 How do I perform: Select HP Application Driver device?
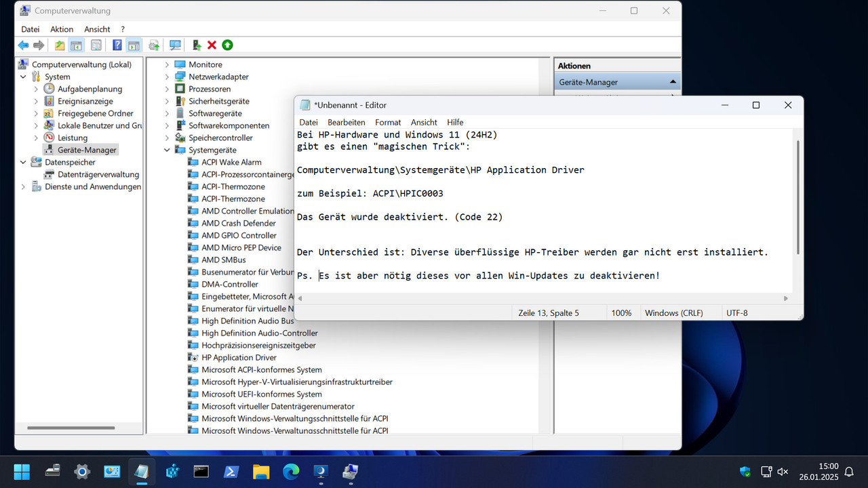click(239, 357)
